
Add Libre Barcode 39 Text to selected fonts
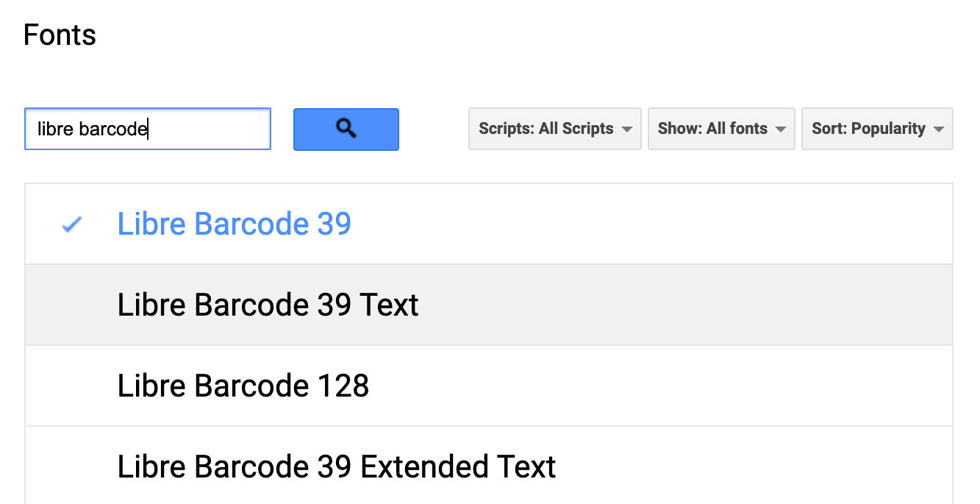[x=489, y=305]
